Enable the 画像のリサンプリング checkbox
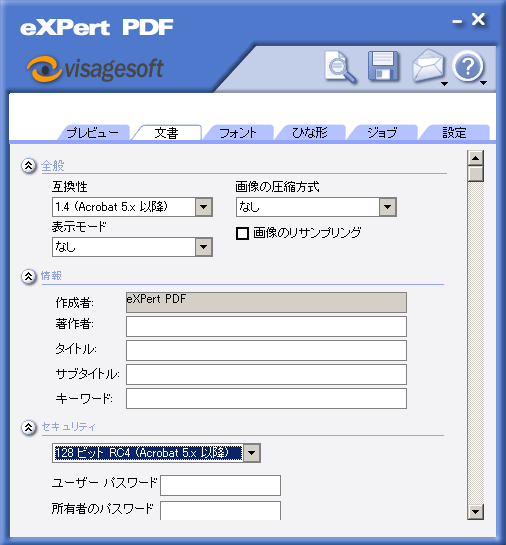This screenshot has width=506, height=545. pos(242,233)
